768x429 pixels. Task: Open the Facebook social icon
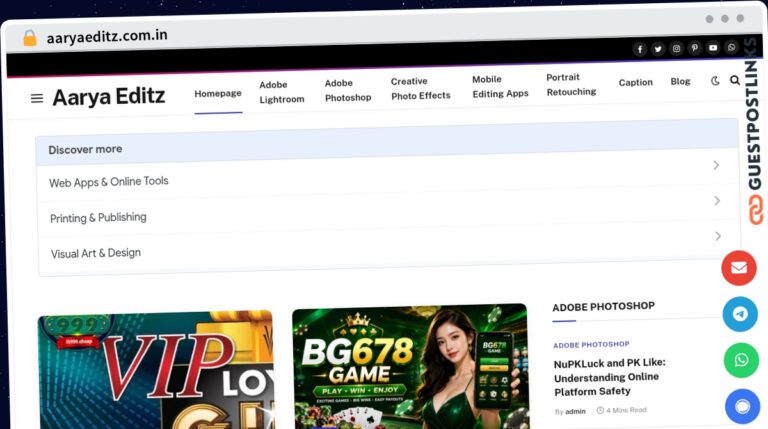coord(640,49)
